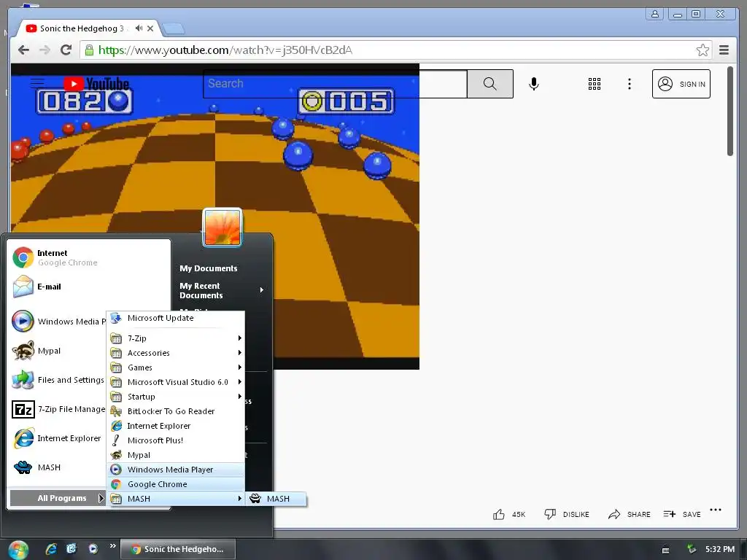Open a new tab
Viewport: 747px width, 560px height.
point(174,29)
